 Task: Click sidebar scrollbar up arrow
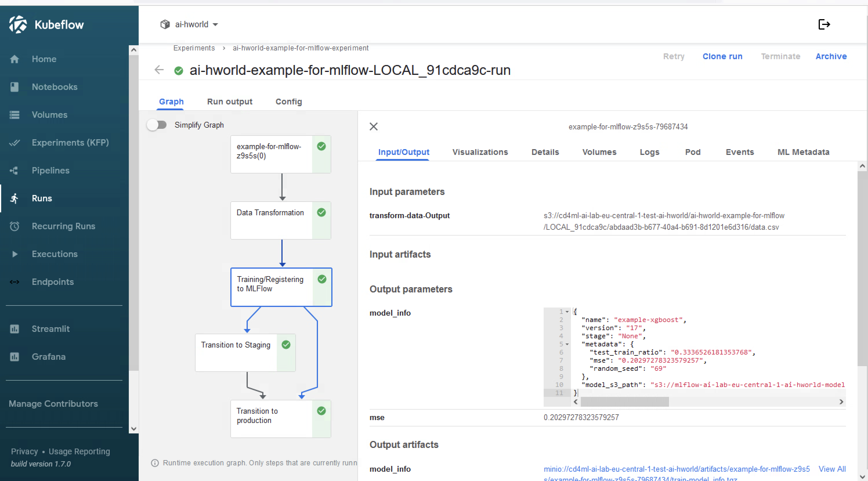(x=133, y=50)
